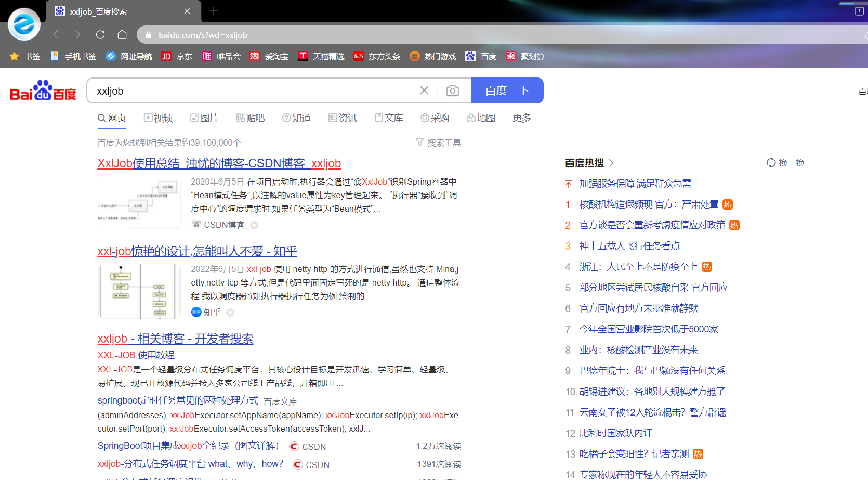Go back with the back arrow

pyautogui.click(x=56, y=34)
